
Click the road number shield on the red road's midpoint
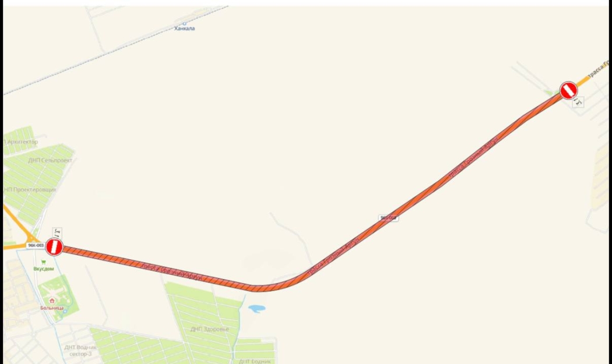(x=389, y=218)
